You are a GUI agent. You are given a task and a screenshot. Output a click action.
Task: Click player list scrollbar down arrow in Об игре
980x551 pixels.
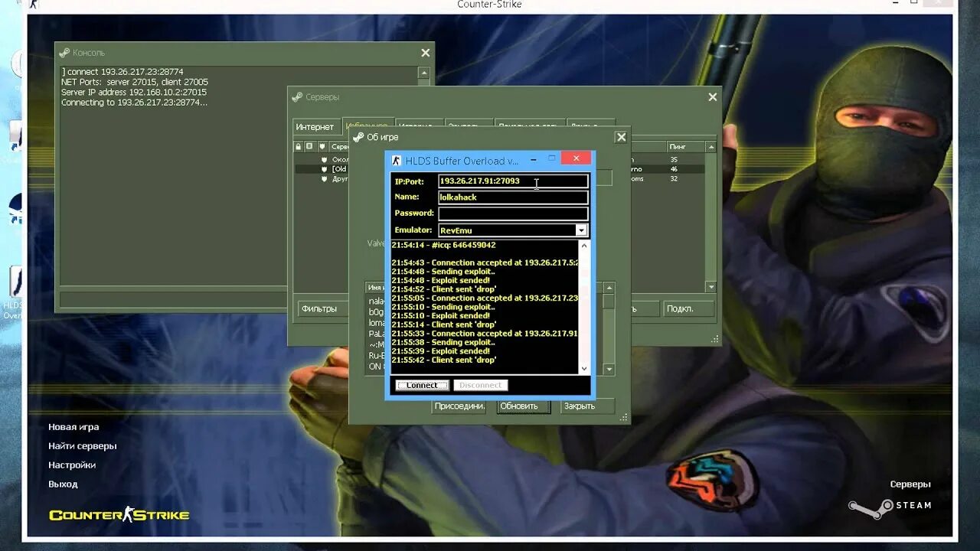coord(609,370)
